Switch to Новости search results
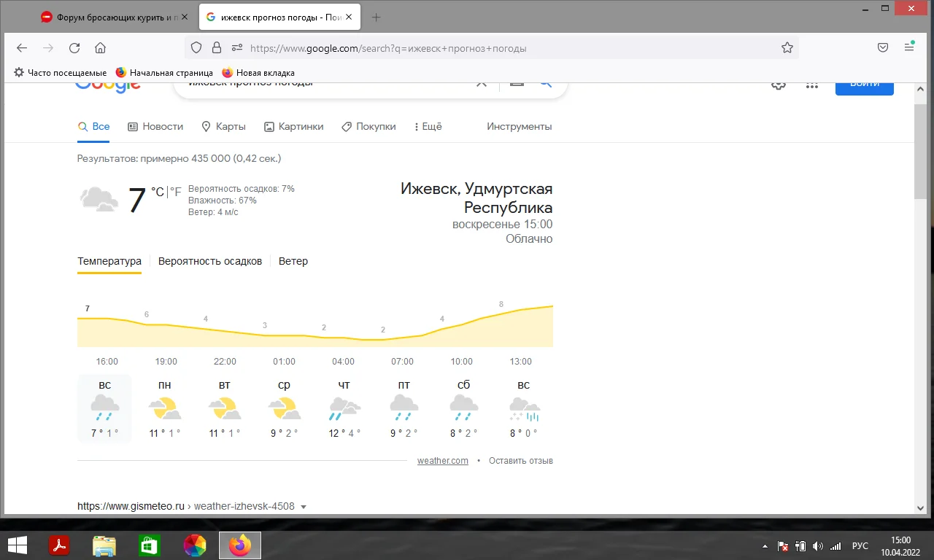Screen dimensions: 934x560 [x=155, y=126]
